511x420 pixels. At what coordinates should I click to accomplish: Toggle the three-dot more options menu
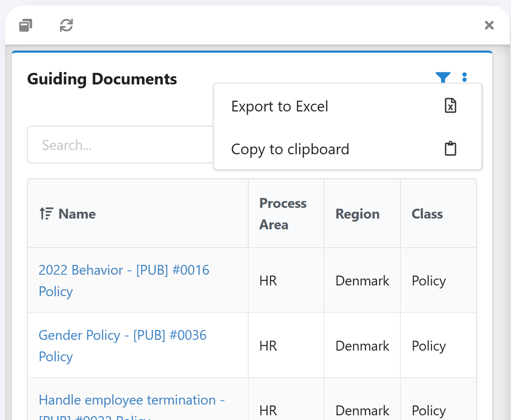coord(464,78)
